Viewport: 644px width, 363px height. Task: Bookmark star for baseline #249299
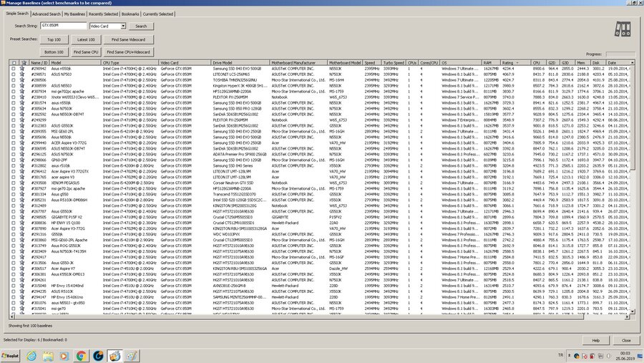[x=22, y=120]
